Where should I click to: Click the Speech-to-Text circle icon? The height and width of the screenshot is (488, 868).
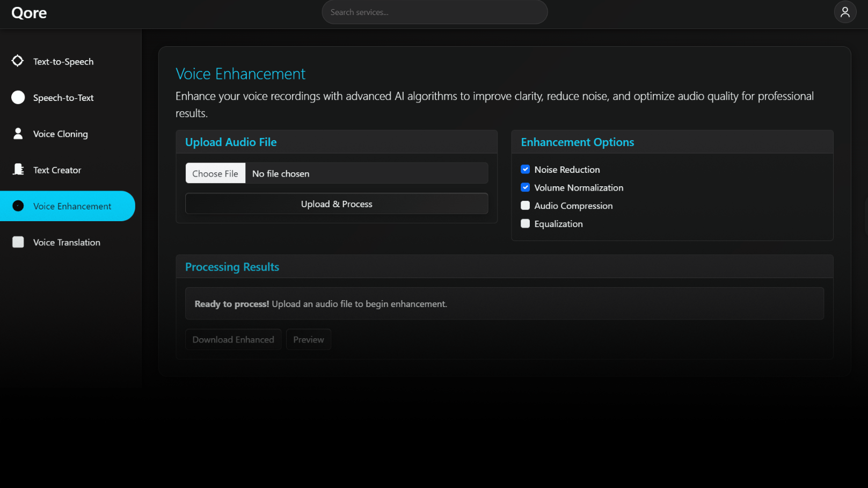tap(18, 97)
